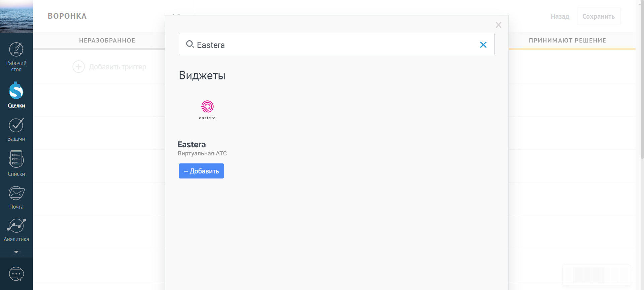The width and height of the screenshot is (644, 290).
Task: Open the chat bubble icon in sidebar
Action: pos(16,274)
